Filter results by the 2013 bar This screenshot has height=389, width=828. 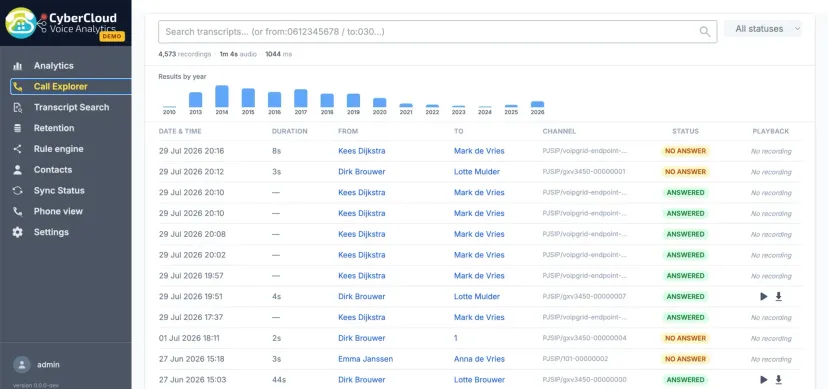tap(195, 100)
